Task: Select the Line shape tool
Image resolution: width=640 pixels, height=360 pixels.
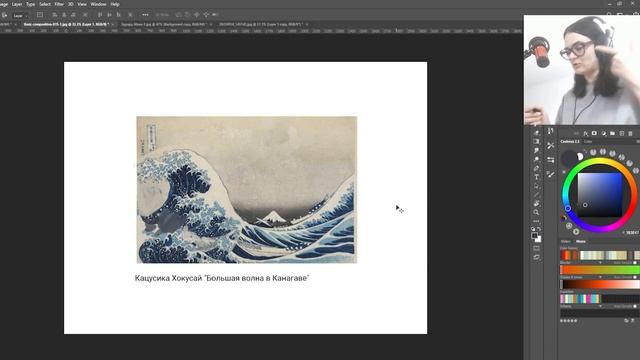Action: 536,195
